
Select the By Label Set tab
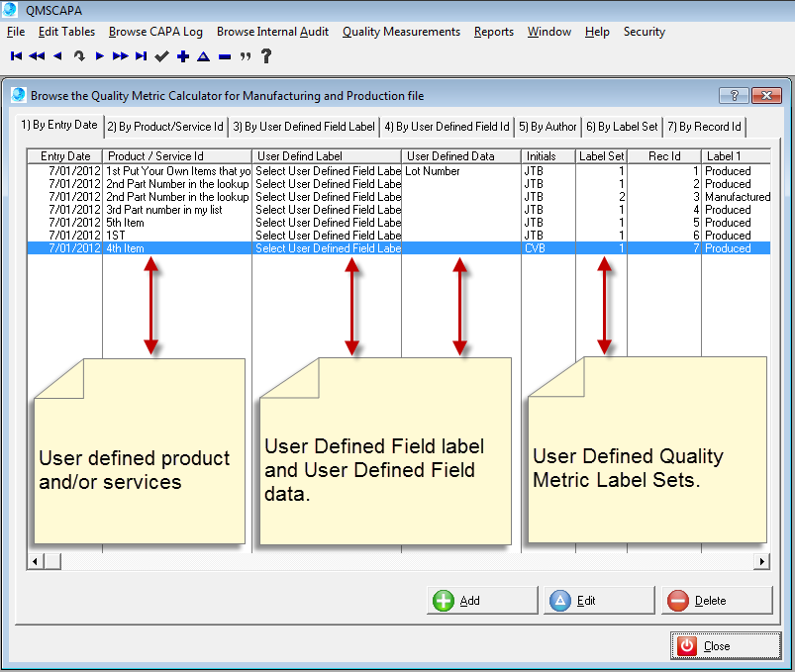[621, 127]
